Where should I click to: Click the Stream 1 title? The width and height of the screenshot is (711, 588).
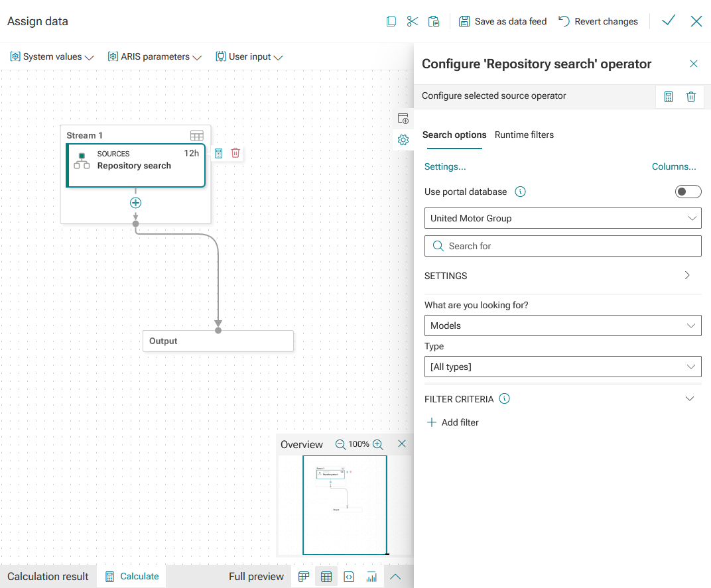coord(84,135)
